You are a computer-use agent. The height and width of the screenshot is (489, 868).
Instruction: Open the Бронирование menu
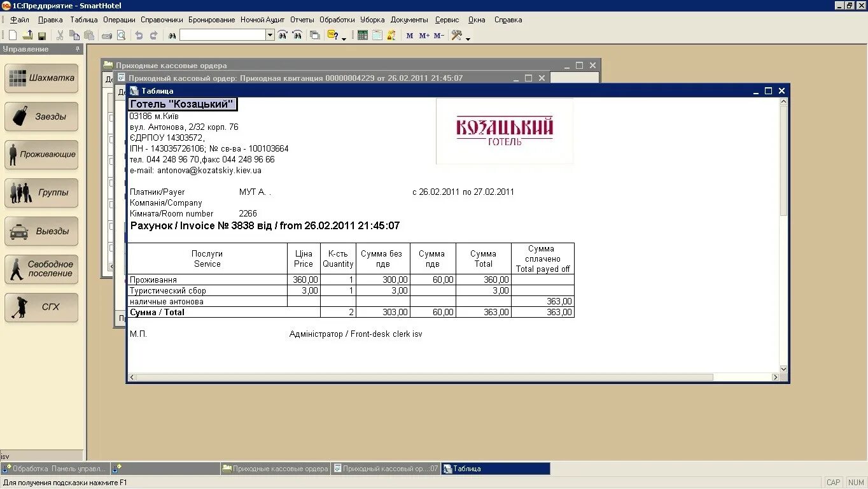212,20
